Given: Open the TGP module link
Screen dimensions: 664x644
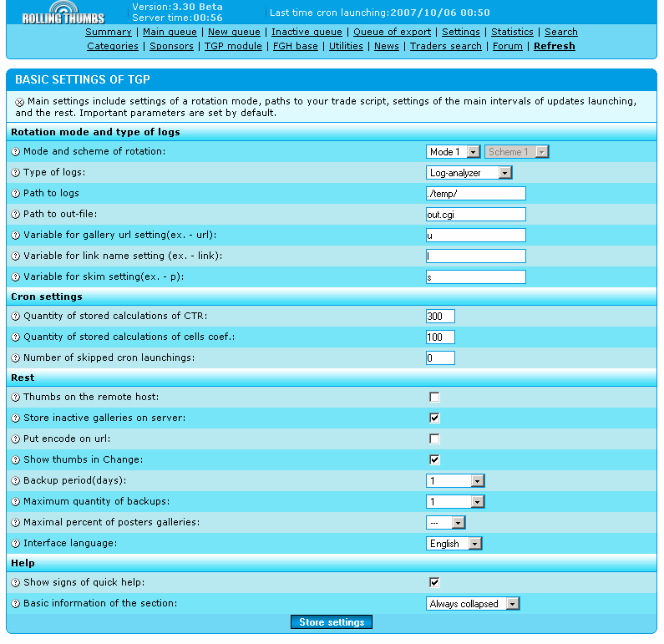Looking at the screenshot, I should 233,46.
